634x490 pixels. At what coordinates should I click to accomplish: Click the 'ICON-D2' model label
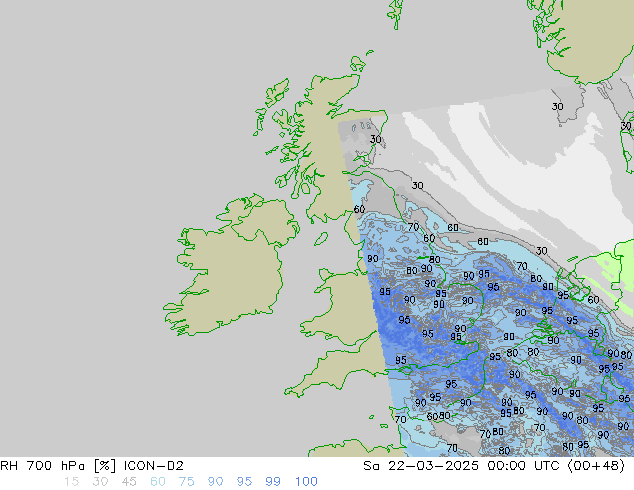coord(154,466)
